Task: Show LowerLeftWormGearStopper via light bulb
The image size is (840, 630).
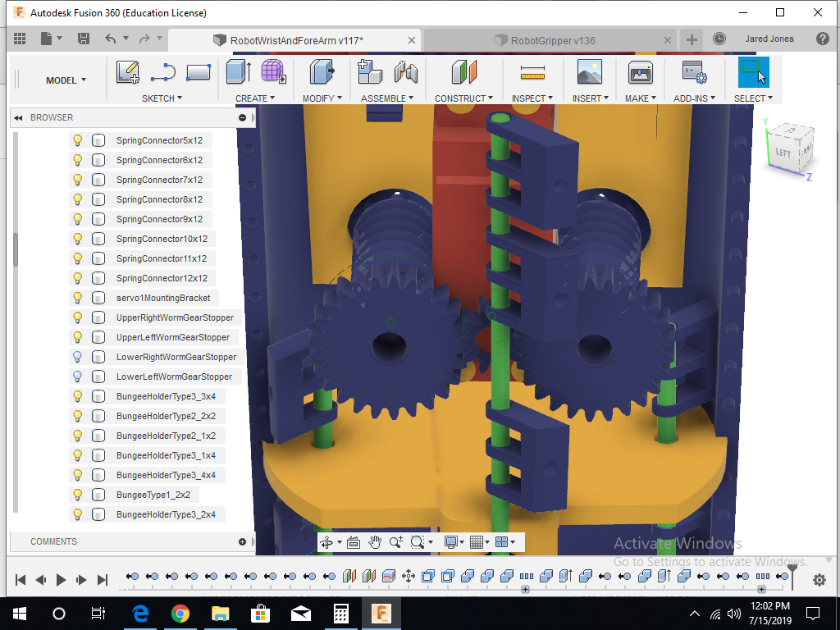Action: pyautogui.click(x=78, y=377)
